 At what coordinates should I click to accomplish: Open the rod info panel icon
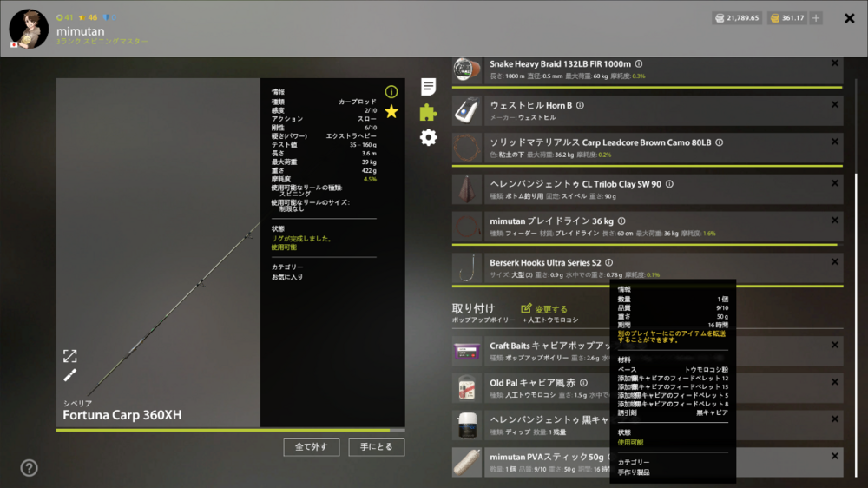click(x=391, y=91)
